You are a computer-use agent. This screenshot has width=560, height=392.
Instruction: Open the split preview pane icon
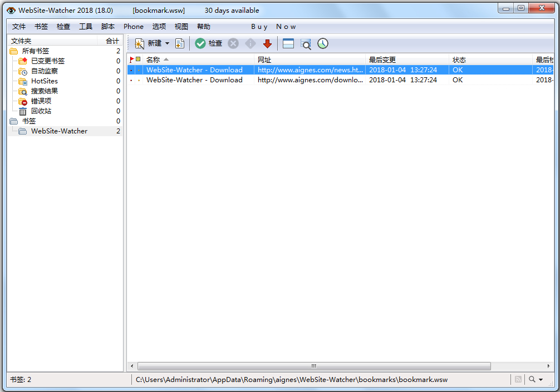click(288, 43)
